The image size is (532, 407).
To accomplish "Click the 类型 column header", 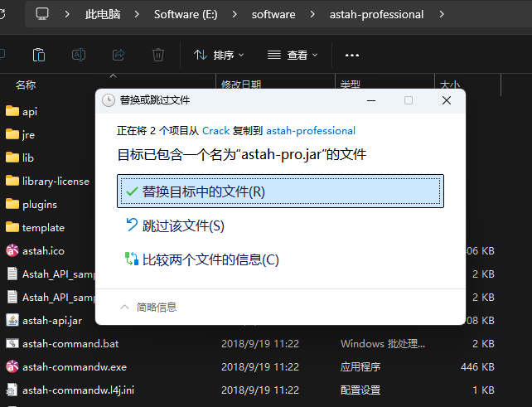I will point(351,85).
